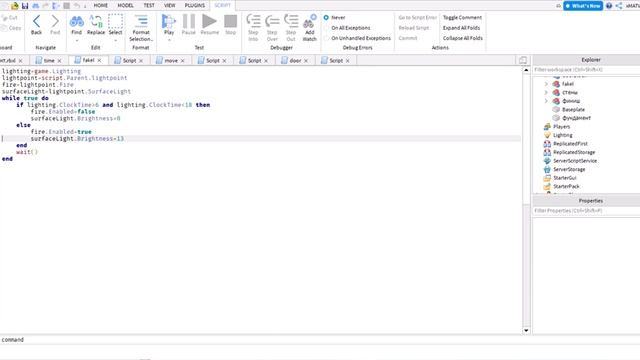The image size is (640, 360).
Task: Close the move script tab
Action: coord(182,60)
